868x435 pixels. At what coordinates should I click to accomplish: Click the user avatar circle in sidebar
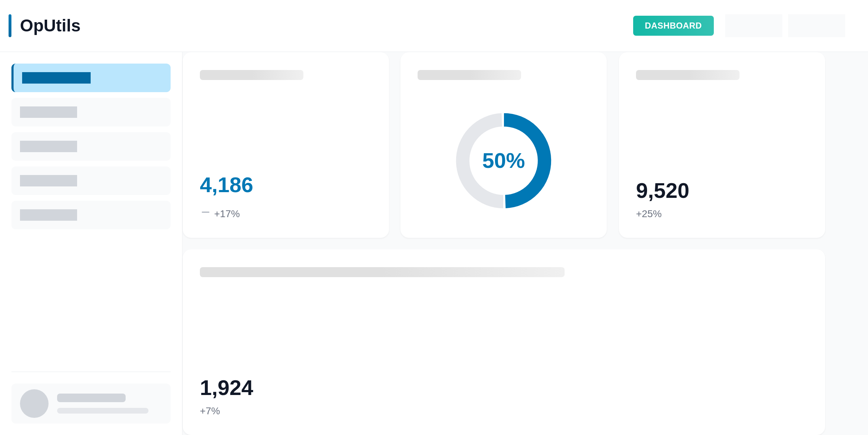click(34, 404)
